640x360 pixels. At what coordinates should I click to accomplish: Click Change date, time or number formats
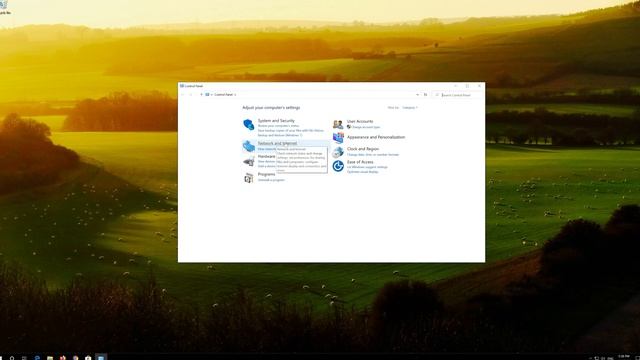click(373, 155)
